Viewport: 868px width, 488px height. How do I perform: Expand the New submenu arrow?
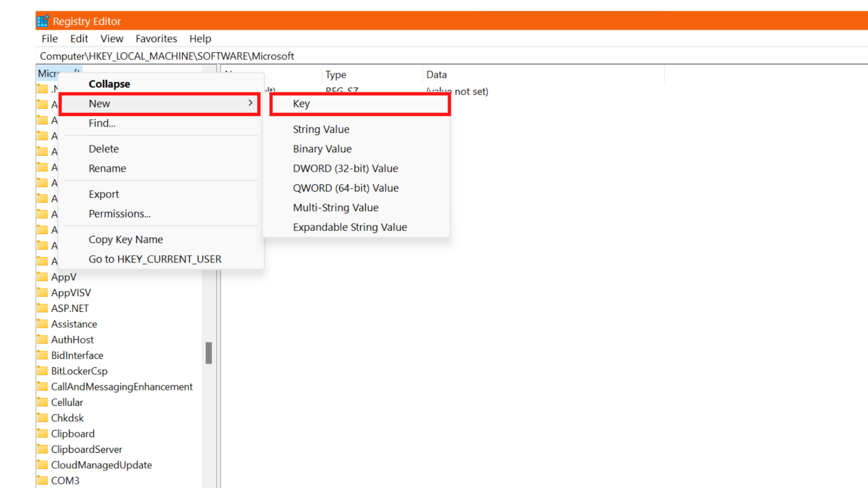tap(250, 103)
